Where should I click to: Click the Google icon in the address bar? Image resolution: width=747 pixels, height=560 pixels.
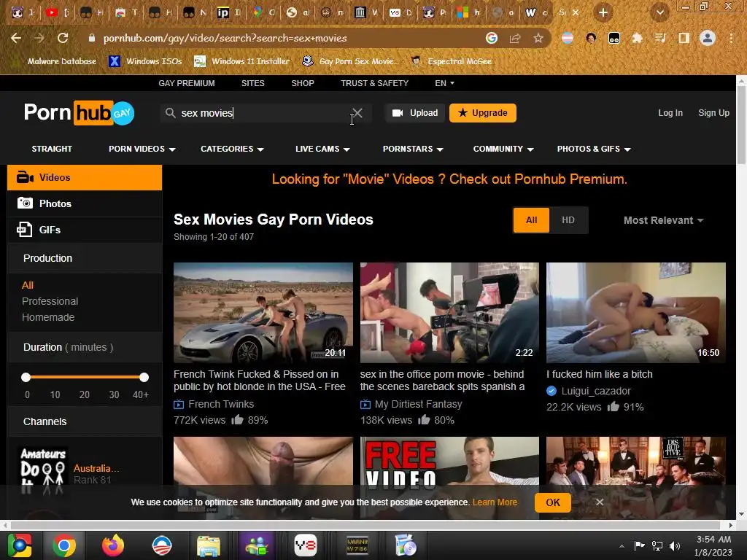pyautogui.click(x=492, y=38)
